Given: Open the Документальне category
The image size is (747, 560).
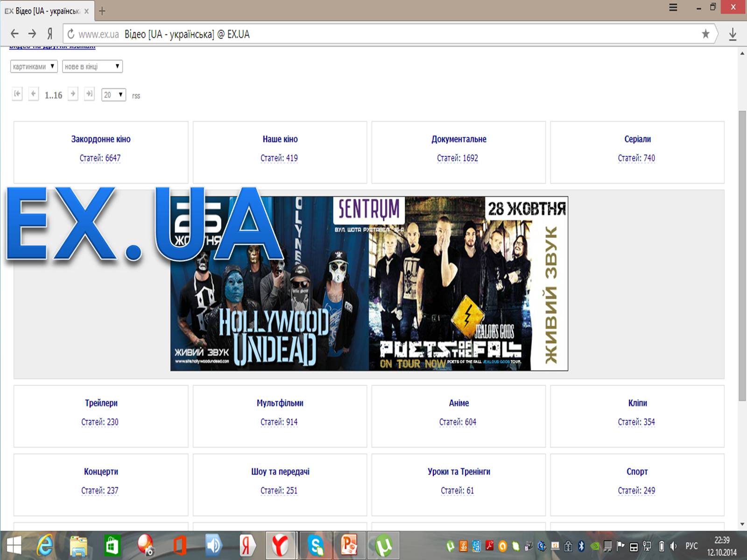Looking at the screenshot, I should [459, 139].
